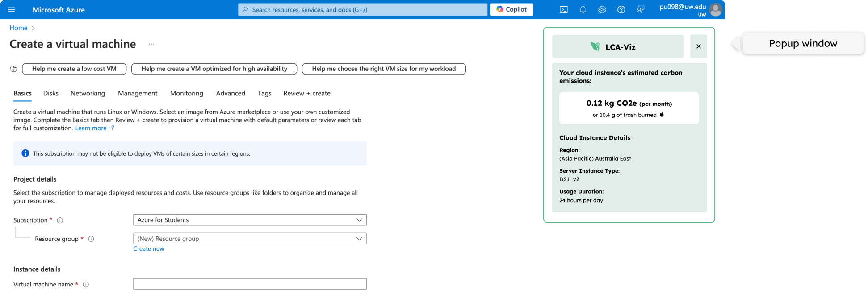Select the Basics tab
The height and width of the screenshot is (294, 868).
(x=22, y=93)
